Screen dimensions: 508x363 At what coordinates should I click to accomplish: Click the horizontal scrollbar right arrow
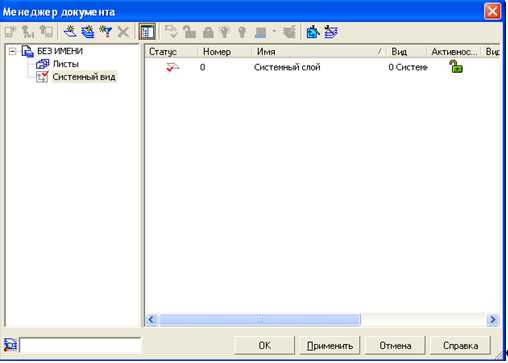tap(492, 320)
